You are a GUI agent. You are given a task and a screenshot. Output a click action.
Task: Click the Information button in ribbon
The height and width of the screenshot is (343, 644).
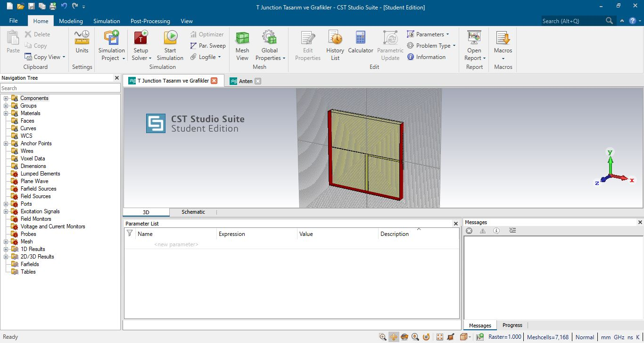(x=426, y=57)
